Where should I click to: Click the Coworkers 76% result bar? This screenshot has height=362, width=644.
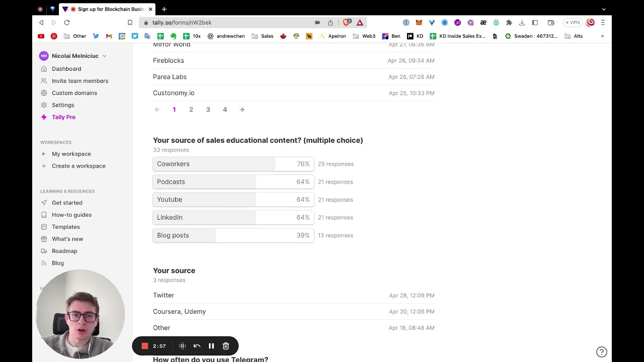pos(233,164)
